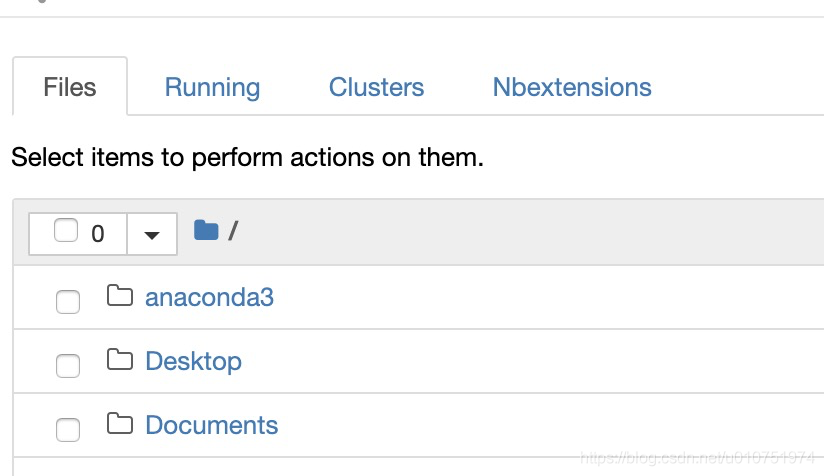The width and height of the screenshot is (824, 476).
Task: Open the selection dropdown arrow menu
Action: click(x=152, y=234)
